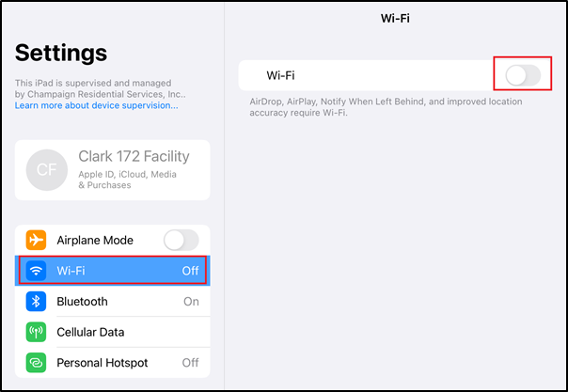Image resolution: width=568 pixels, height=392 pixels.
Task: Tap the Bluetooth icon
Action: coord(36,301)
